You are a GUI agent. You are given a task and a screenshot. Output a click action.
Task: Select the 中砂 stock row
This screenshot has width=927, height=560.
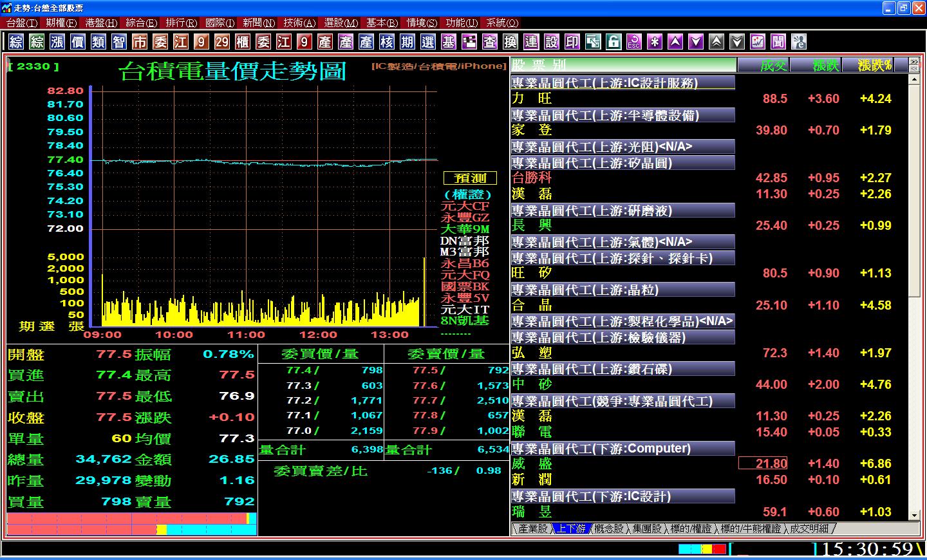[x=709, y=384]
